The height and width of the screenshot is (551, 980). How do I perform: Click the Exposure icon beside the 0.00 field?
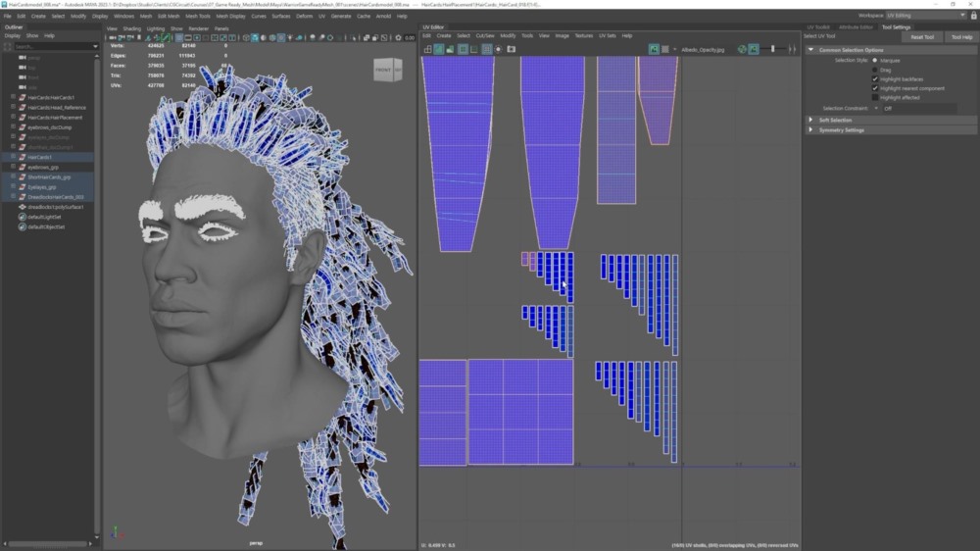pyautogui.click(x=398, y=37)
